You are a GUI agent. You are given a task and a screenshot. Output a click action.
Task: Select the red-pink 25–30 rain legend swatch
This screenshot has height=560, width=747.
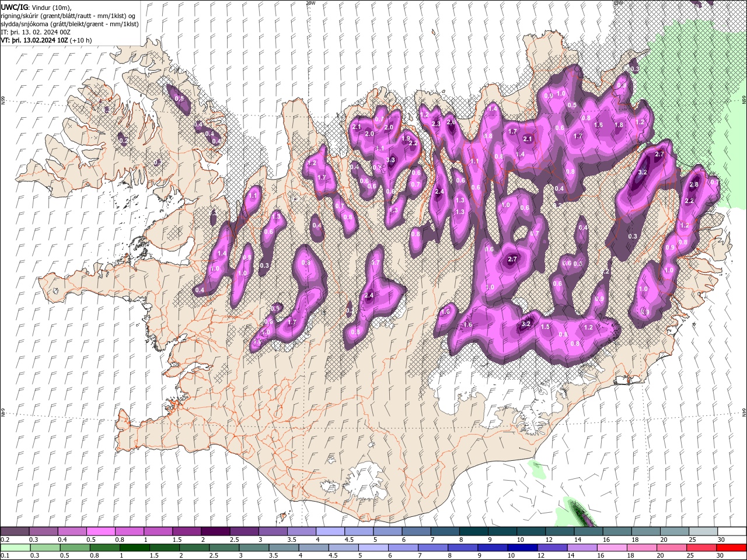coord(701,548)
